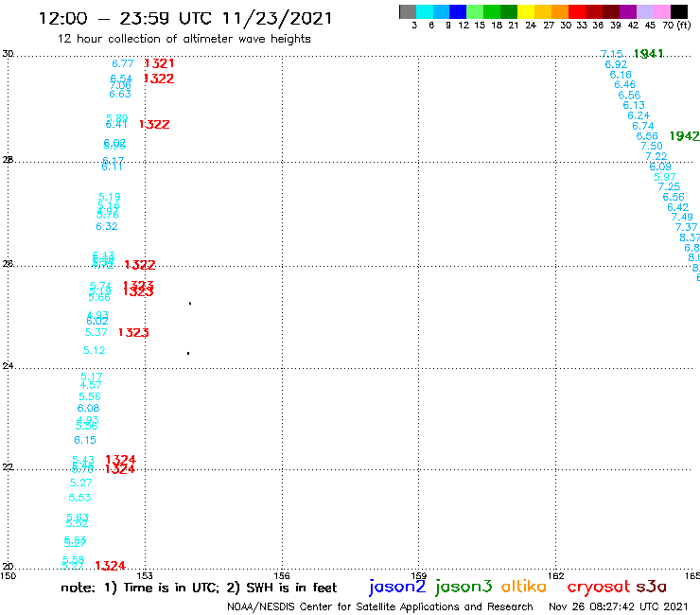Click the green time label '1942'
Viewport: 700px width, 615px height.
684,136
